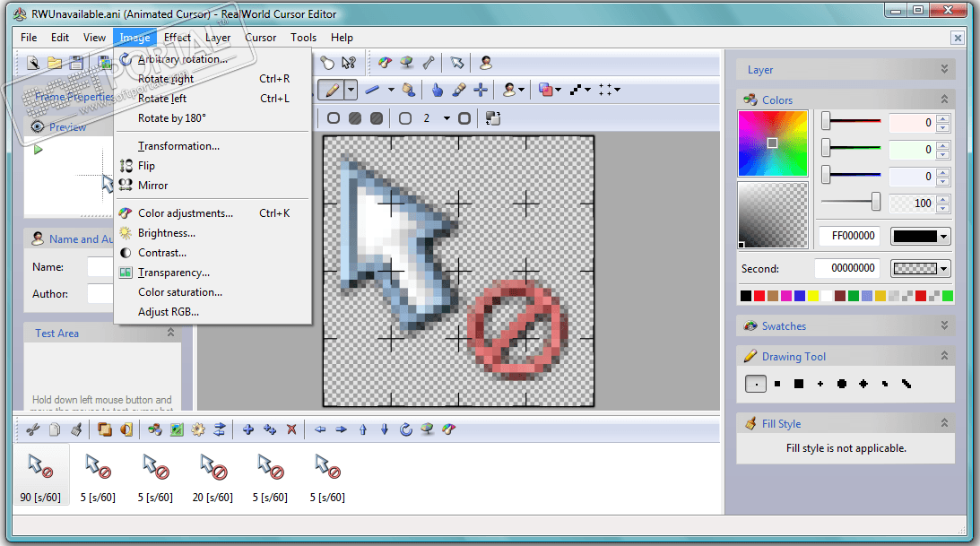The height and width of the screenshot is (546, 980).
Task: Click the gear icon in frame toolbar
Action: click(198, 429)
